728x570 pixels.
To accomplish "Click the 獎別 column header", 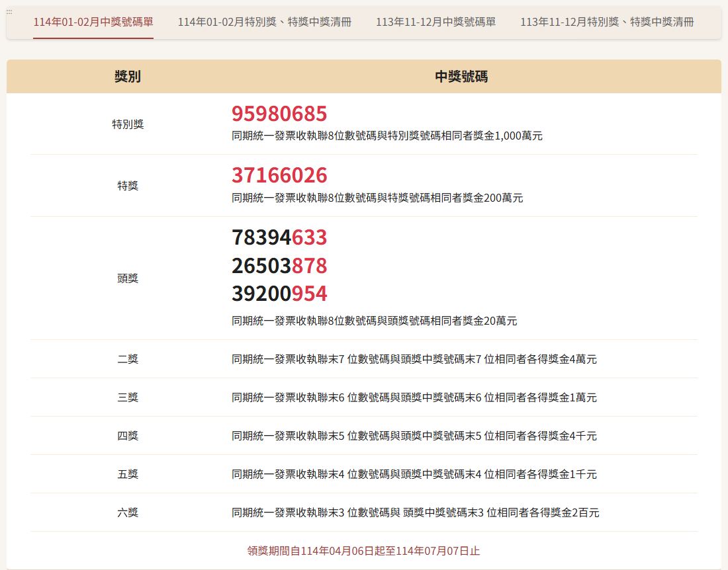I will point(128,77).
